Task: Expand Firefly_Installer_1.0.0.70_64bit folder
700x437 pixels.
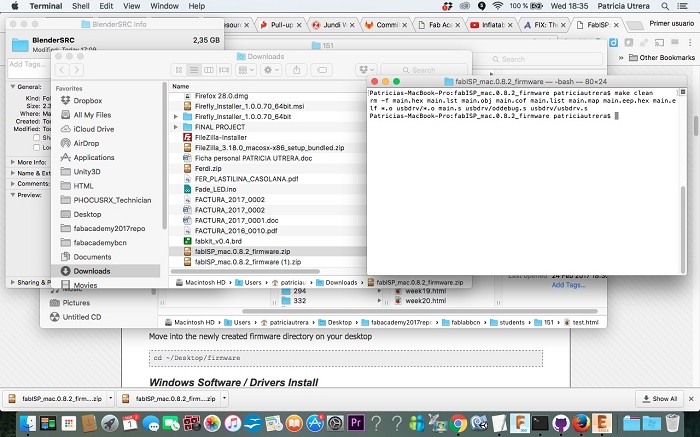Action: pos(176,117)
